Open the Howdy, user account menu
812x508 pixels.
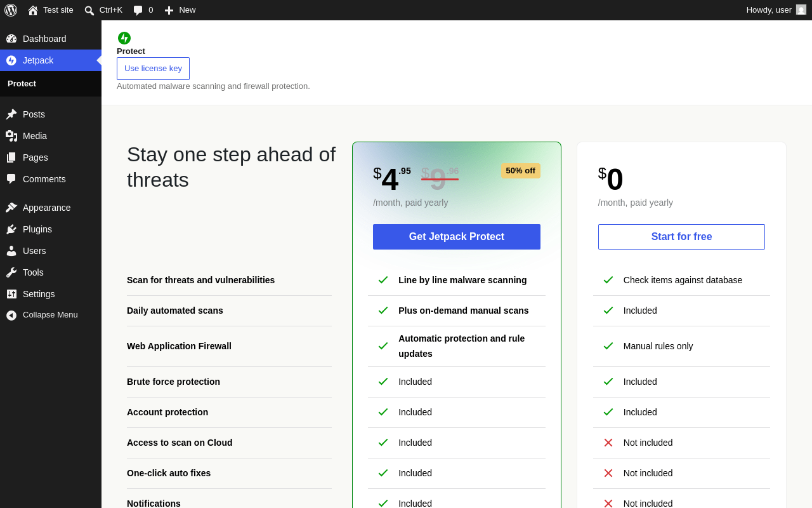pyautogui.click(x=776, y=10)
